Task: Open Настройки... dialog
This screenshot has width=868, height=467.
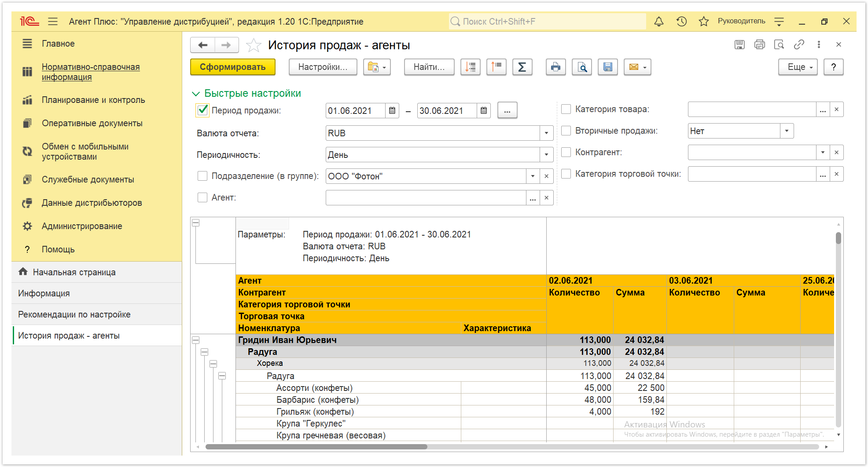Action: point(323,67)
